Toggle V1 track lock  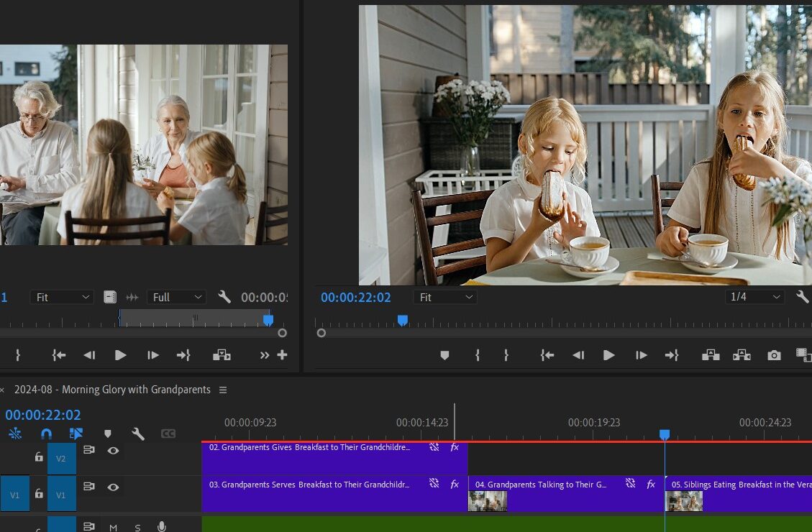pyautogui.click(x=39, y=494)
